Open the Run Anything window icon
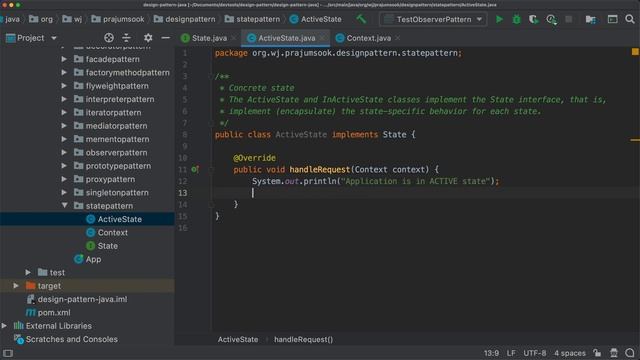This screenshot has height=360, width=640. pos(612,19)
